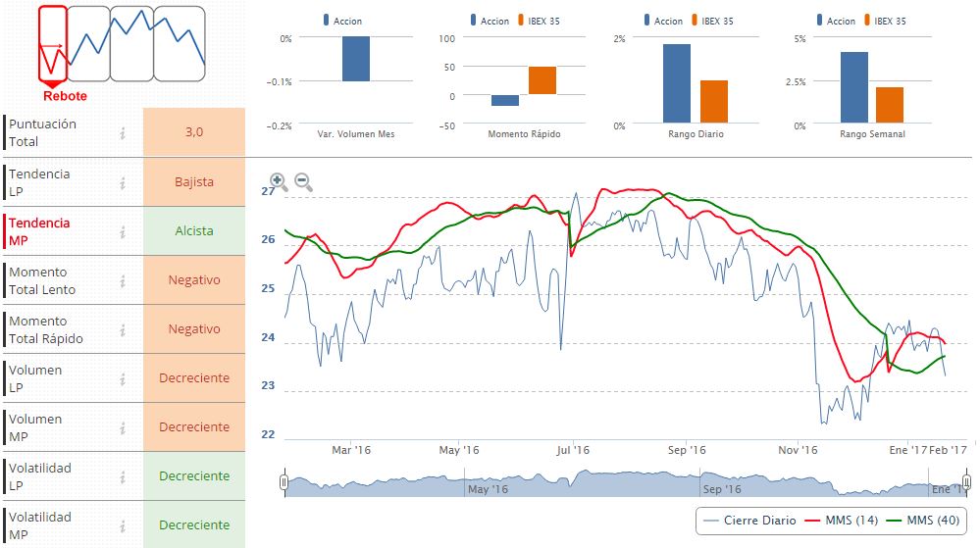The image size is (980, 548).
Task: Select the Momento Total Rápido row label
Action: pos(46,329)
